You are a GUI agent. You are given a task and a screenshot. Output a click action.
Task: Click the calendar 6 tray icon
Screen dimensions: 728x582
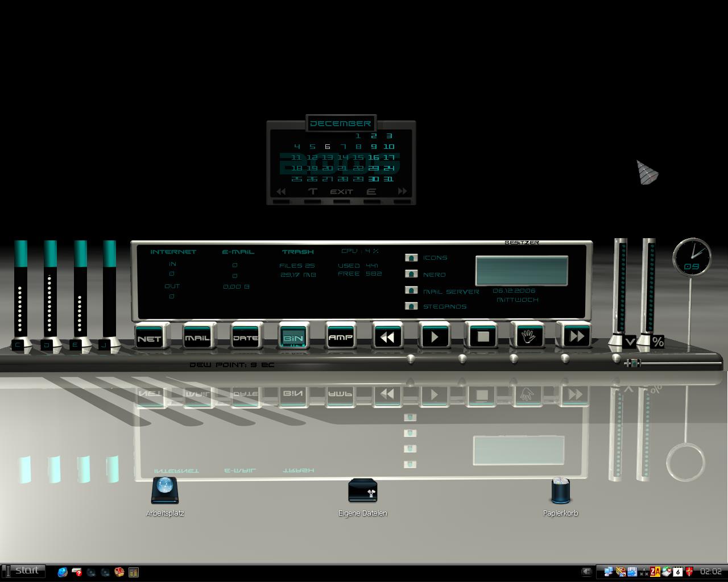pyautogui.click(x=678, y=572)
